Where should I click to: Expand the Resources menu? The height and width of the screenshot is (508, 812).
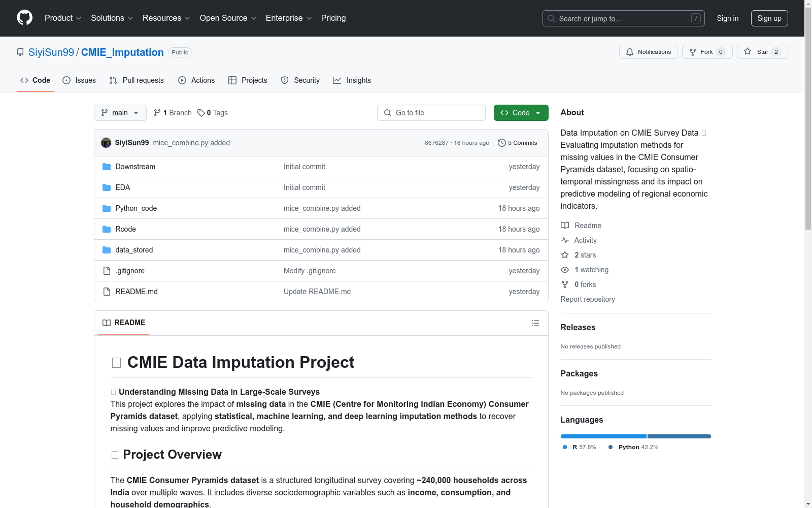coord(166,18)
